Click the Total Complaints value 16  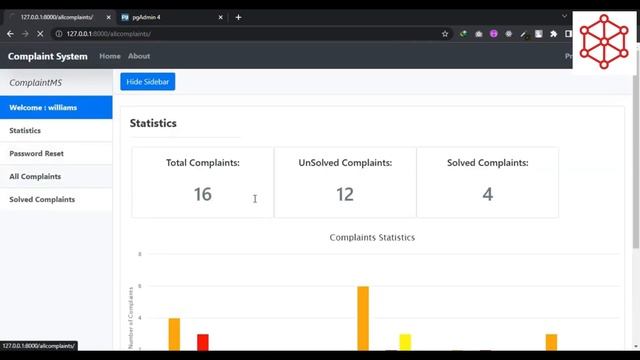pos(202,194)
